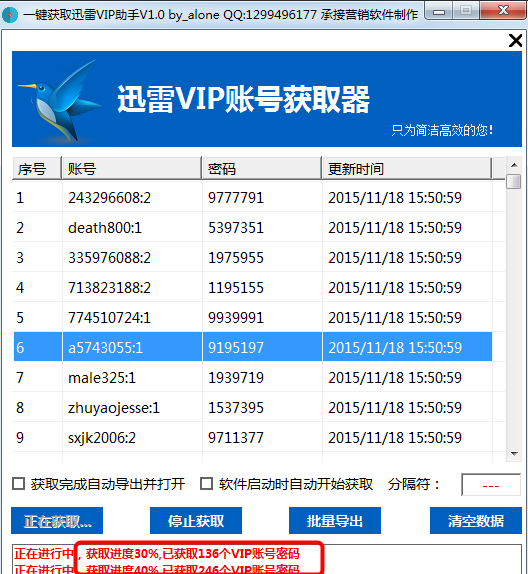Click sequence number 3 cell
The height and width of the screenshot is (574, 528).
click(x=20, y=258)
